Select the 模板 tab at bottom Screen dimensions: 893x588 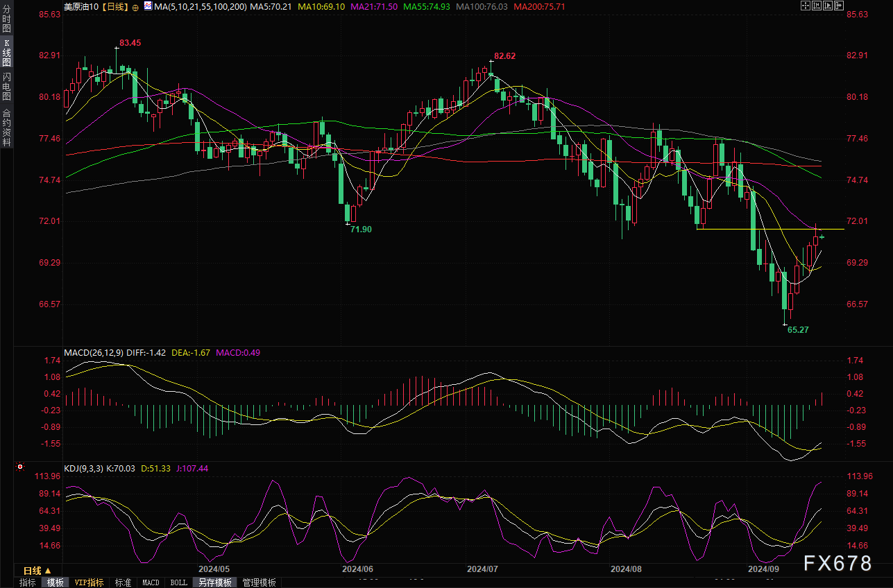tap(55, 582)
